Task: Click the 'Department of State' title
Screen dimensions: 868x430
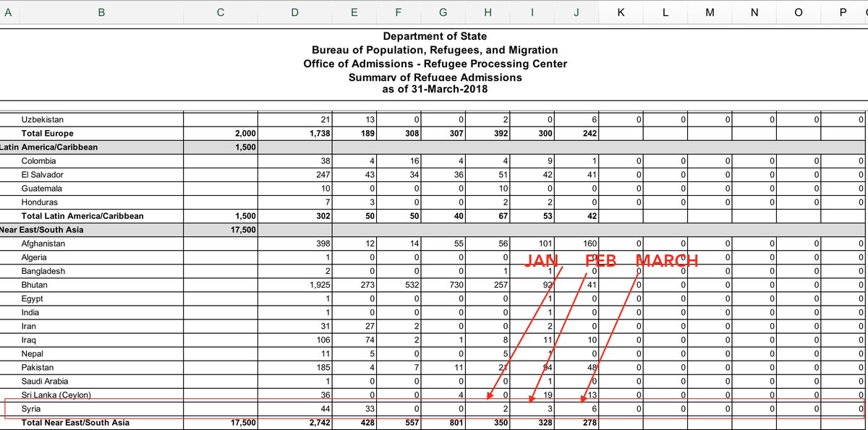Action: [435, 36]
